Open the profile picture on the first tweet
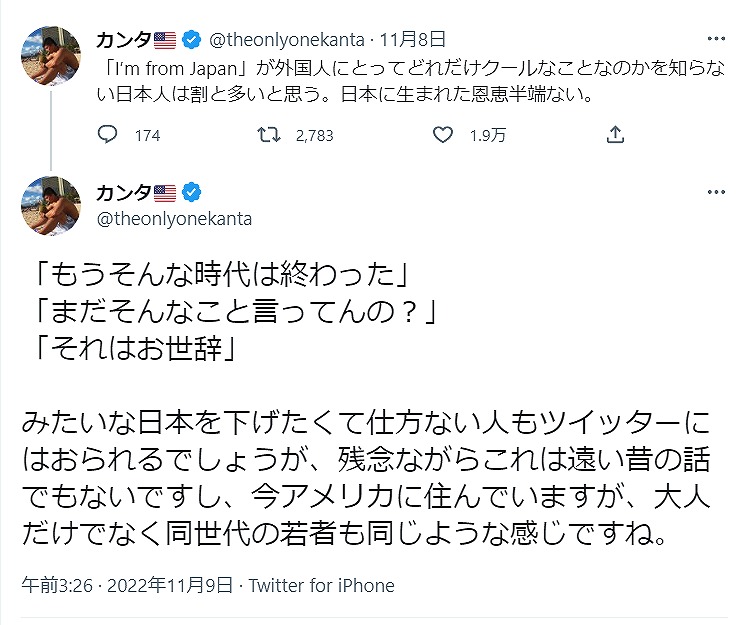746x625 pixels. [x=50, y=55]
